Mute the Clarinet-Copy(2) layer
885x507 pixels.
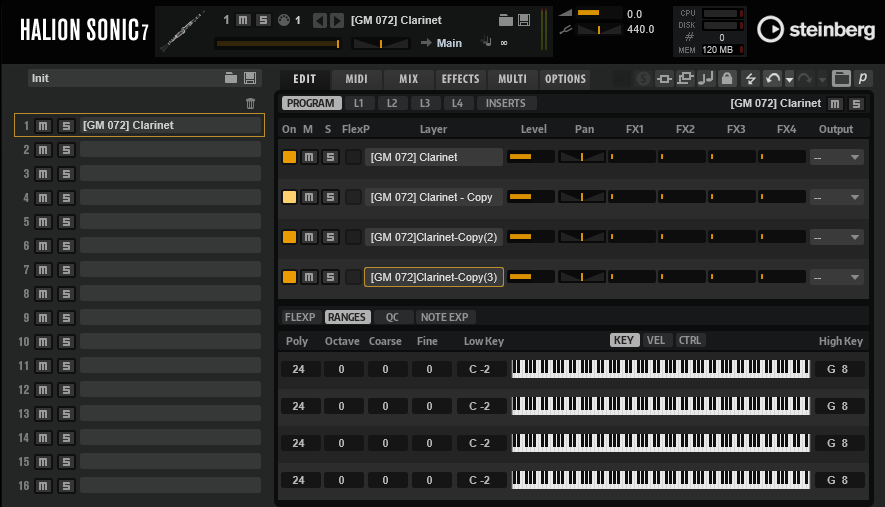tap(309, 237)
